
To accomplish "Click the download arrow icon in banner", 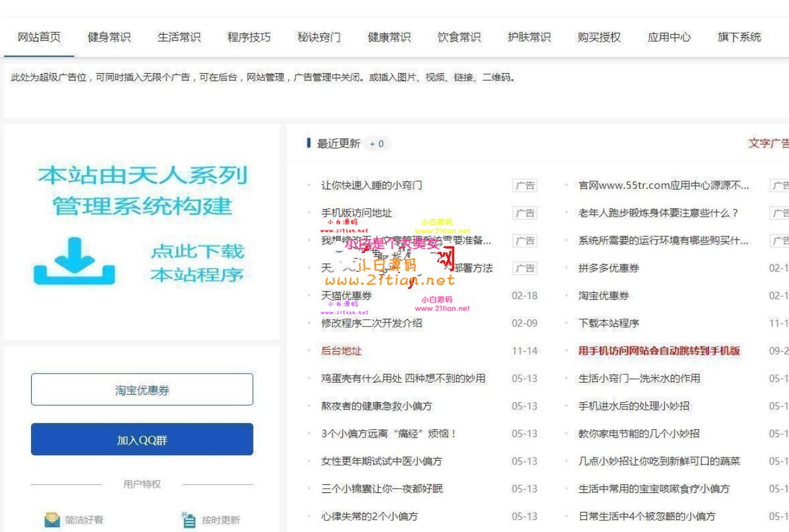I will pos(74,262).
